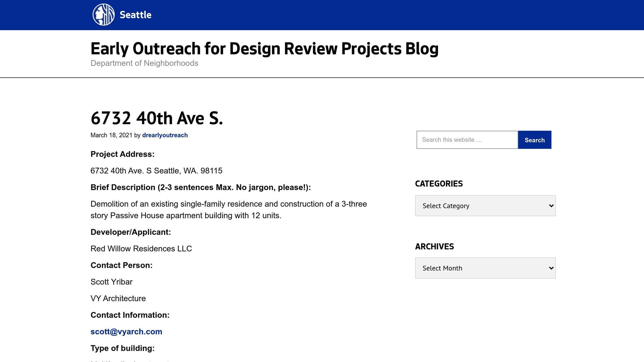The height and width of the screenshot is (362, 644).
Task: Select the VY Architecture text
Action: (118, 298)
